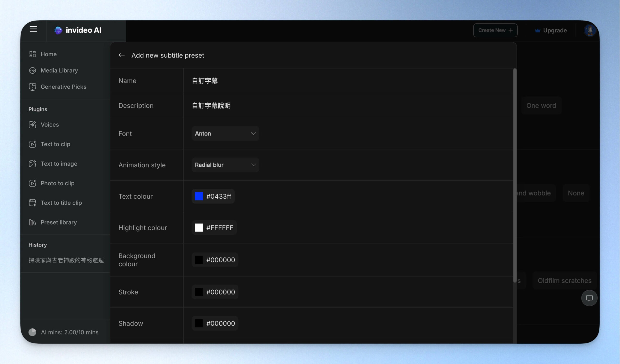Click the Upgrade button
The image size is (620, 364).
click(551, 31)
